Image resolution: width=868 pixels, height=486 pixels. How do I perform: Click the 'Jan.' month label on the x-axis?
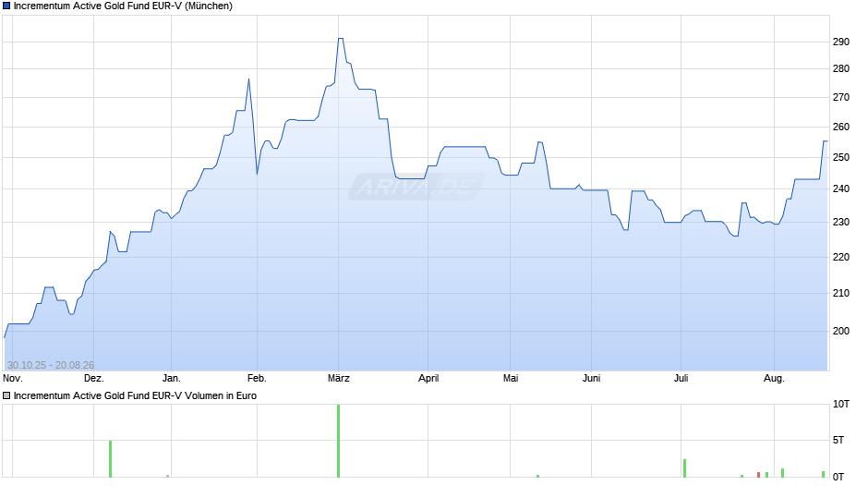[171, 379]
